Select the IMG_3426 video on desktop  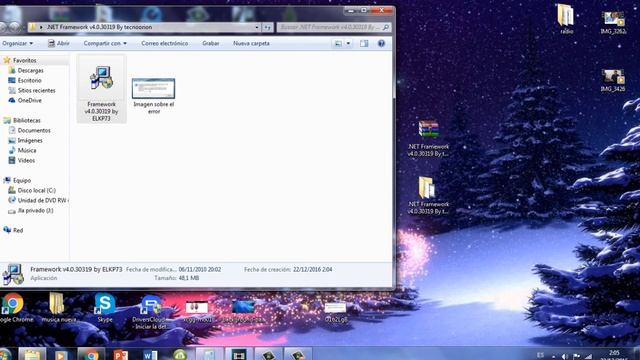coord(613,80)
